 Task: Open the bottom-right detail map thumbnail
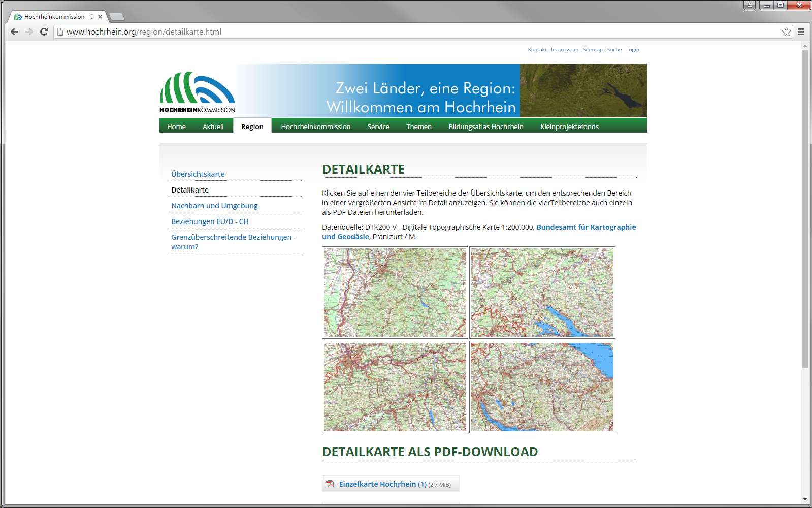tap(542, 387)
